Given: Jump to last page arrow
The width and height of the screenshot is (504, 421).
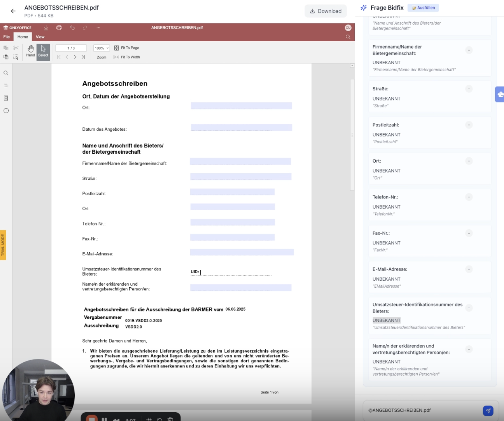Looking at the screenshot, I should tap(83, 57).
